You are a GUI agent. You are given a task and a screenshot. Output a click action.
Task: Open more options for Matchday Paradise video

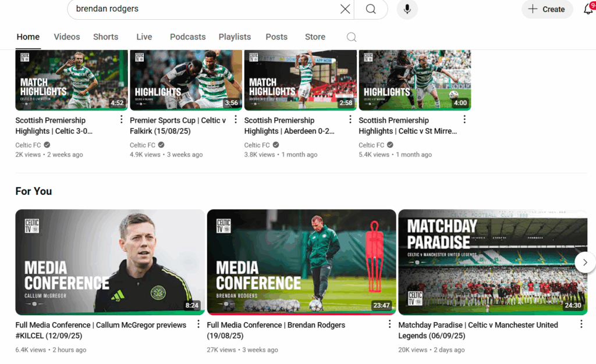click(x=581, y=324)
